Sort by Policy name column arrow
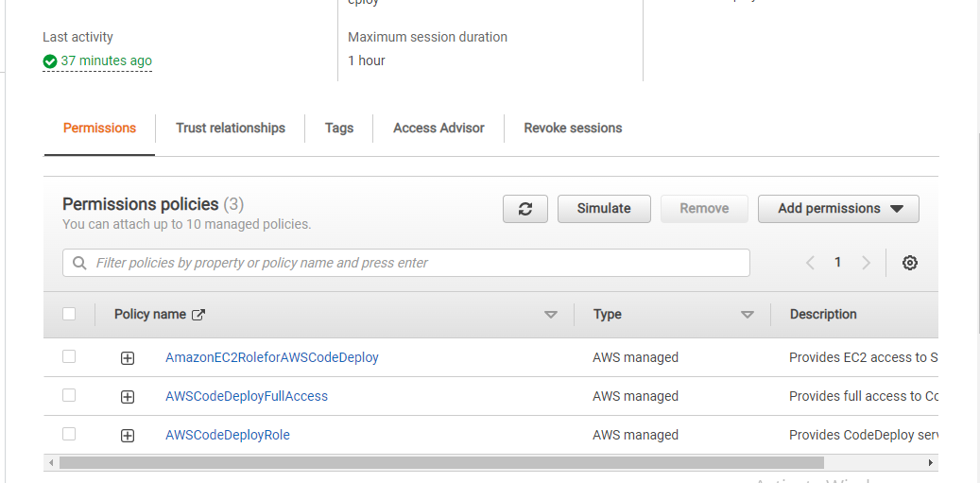The image size is (980, 483). [x=551, y=315]
